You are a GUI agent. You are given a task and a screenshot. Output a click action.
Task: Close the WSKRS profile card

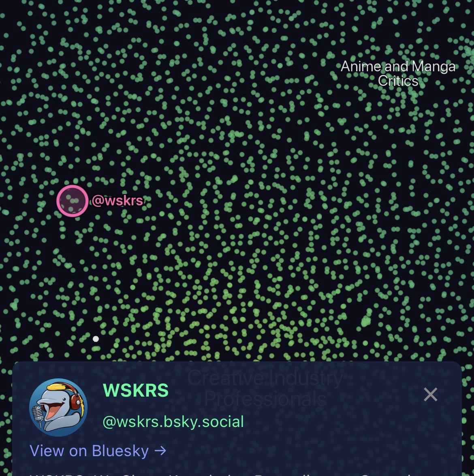(x=431, y=394)
